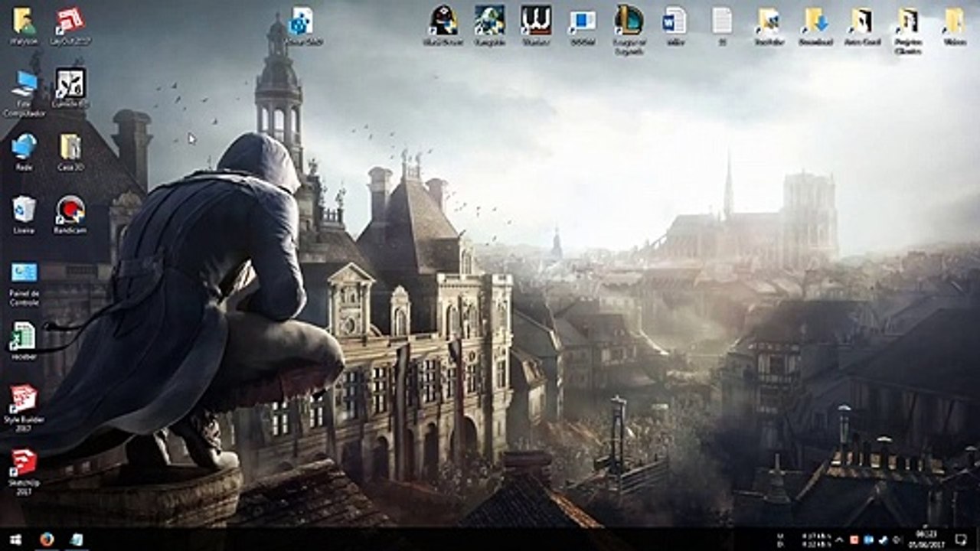The height and width of the screenshot is (551, 980).
Task: Launch Firefox from the taskbar
Action: 47,539
